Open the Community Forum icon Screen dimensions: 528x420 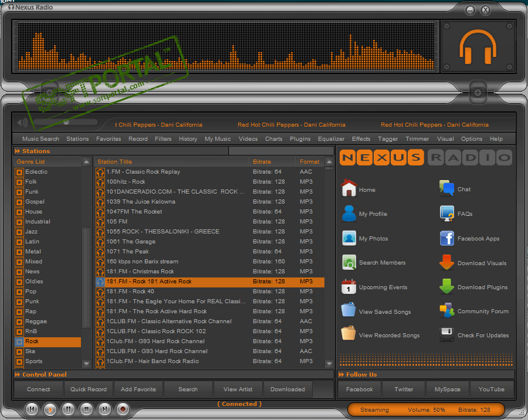tap(446, 310)
